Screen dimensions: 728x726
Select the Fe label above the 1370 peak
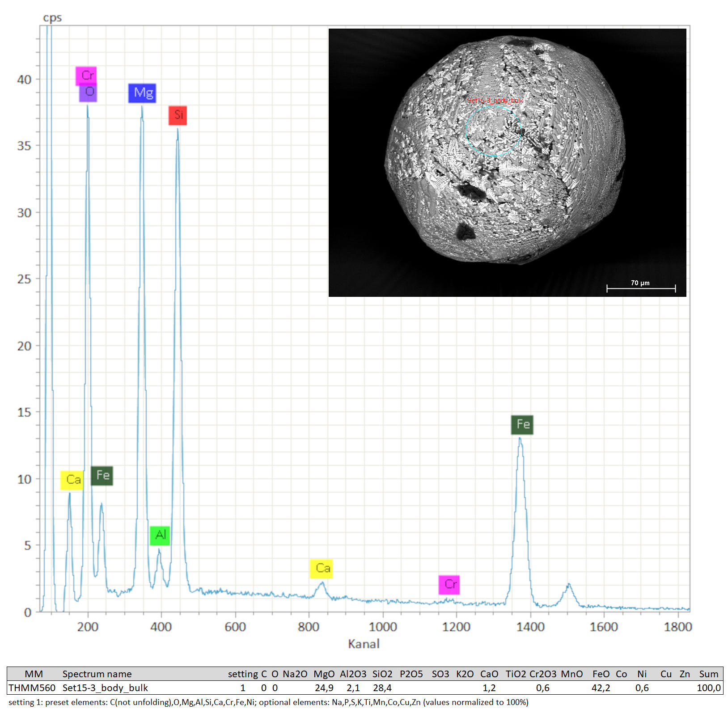pos(522,424)
